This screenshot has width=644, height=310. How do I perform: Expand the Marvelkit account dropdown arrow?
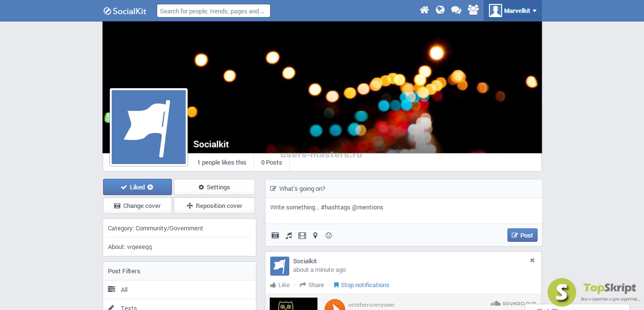pyautogui.click(x=534, y=11)
